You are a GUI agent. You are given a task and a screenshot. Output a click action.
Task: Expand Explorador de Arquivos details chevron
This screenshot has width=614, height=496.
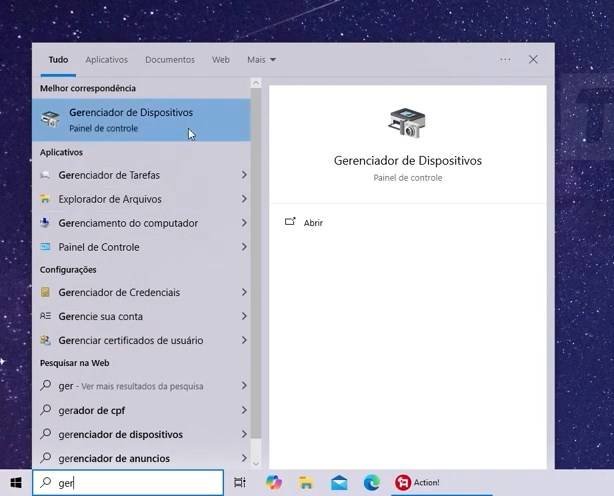[x=244, y=199]
